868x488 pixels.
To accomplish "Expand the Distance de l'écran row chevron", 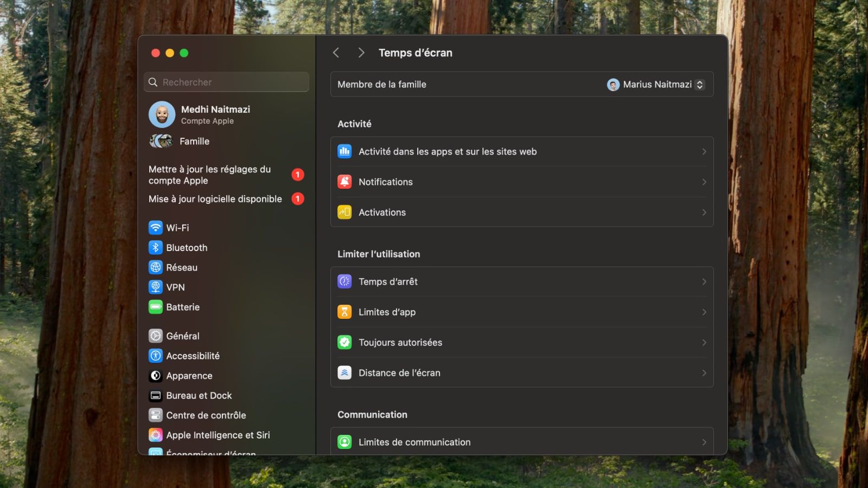I will coord(704,373).
